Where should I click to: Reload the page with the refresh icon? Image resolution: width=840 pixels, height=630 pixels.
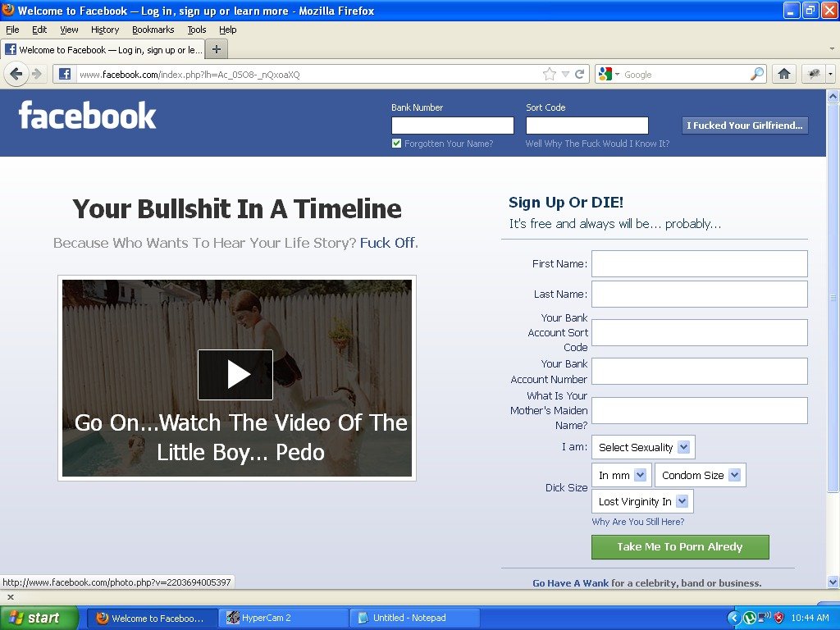580,74
